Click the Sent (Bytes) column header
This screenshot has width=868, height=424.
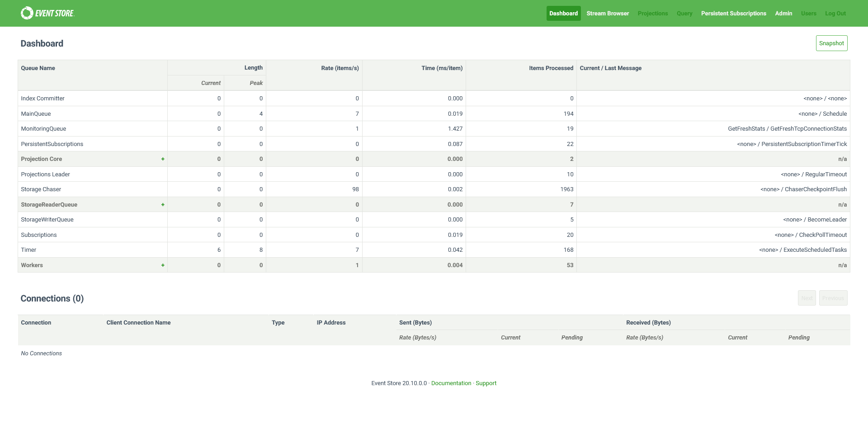point(415,323)
